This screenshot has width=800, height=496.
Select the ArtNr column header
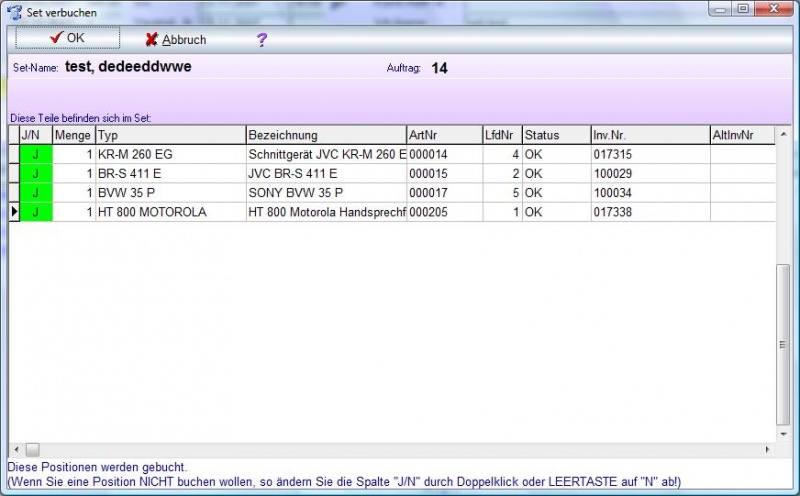444,135
